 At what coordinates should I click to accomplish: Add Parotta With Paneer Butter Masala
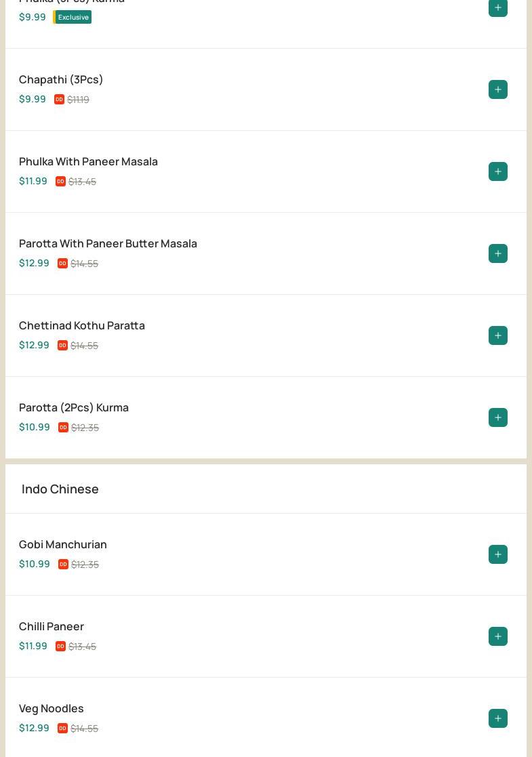click(497, 253)
